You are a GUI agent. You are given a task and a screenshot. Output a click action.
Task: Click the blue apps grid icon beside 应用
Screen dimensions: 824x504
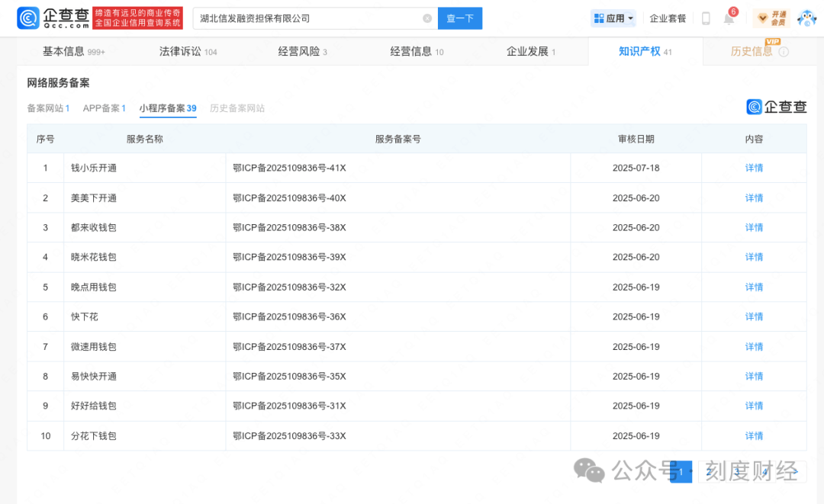[600, 18]
